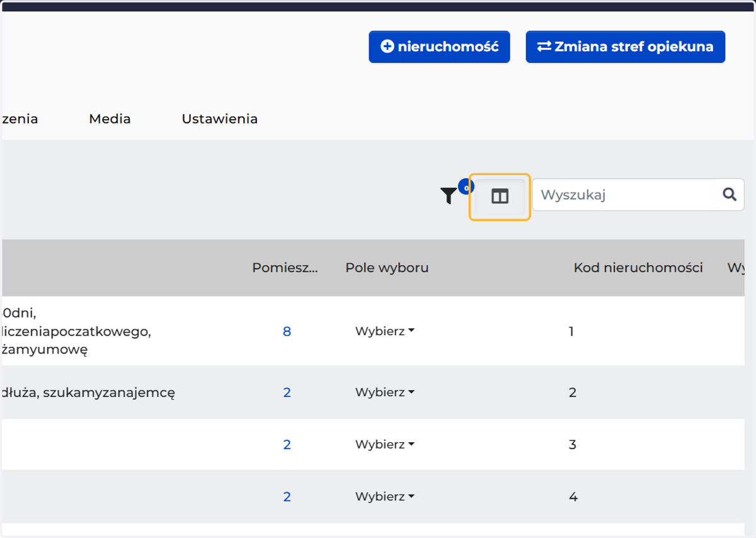This screenshot has height=538, width=756.
Task: Sort by Kod nieruchomości column header
Action: coord(638,268)
